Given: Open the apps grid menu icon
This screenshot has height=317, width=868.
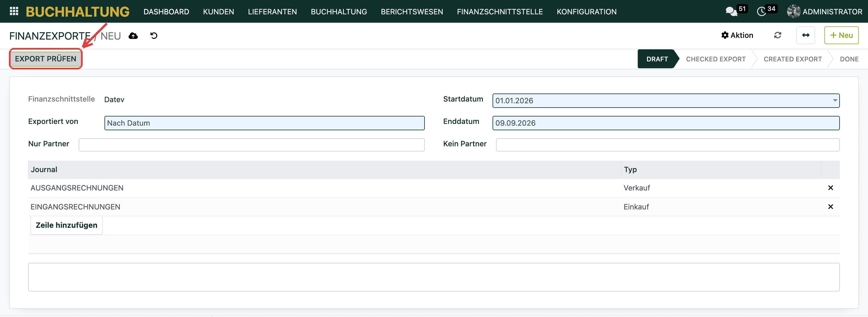Looking at the screenshot, I should [14, 11].
